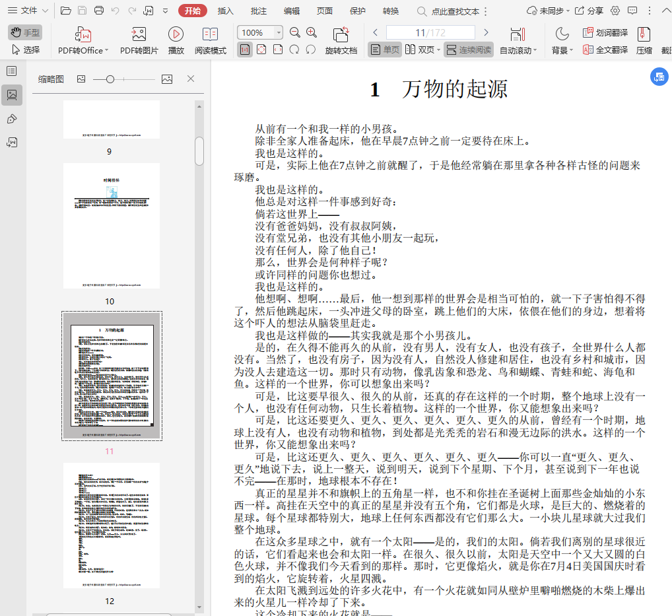Open the 100% zoom level dropdown
Image resolution: width=672 pixels, height=616 pixels.
point(279,32)
